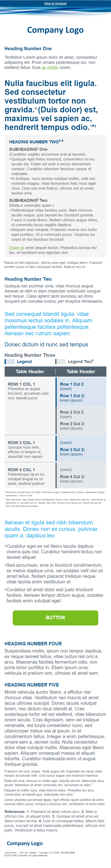Follow the green ac mattis link

(50, 67)
